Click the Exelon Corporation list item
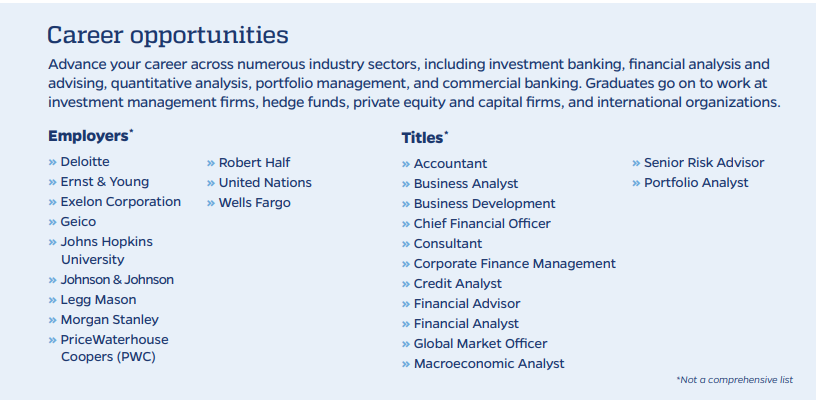This screenshot has height=400, width=816. [x=120, y=201]
